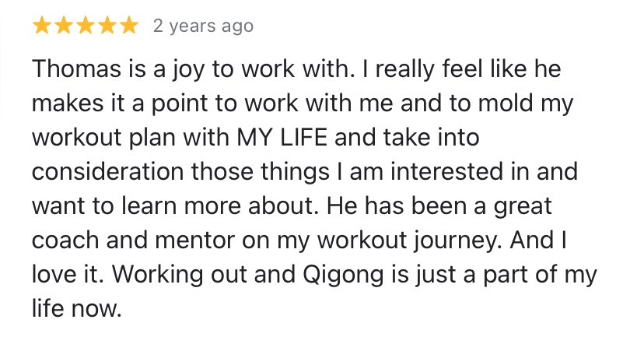Click the word 'joy' in the first line

click(181, 70)
